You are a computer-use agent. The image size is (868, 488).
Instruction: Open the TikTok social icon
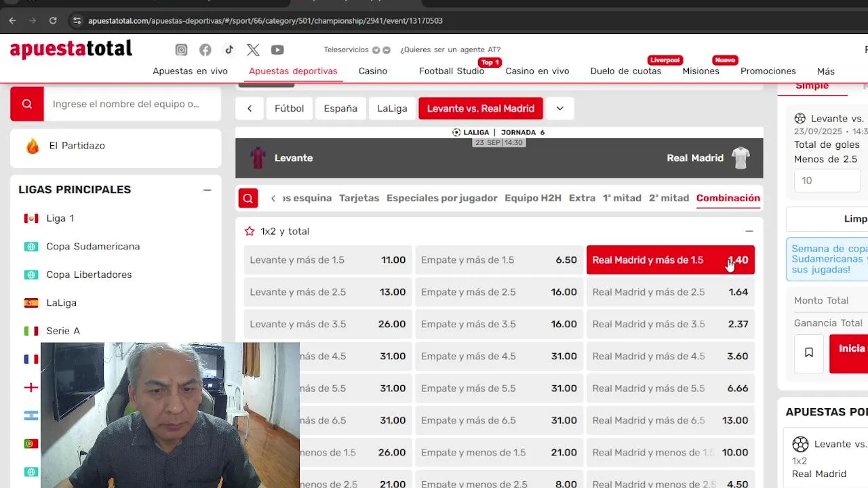229,49
